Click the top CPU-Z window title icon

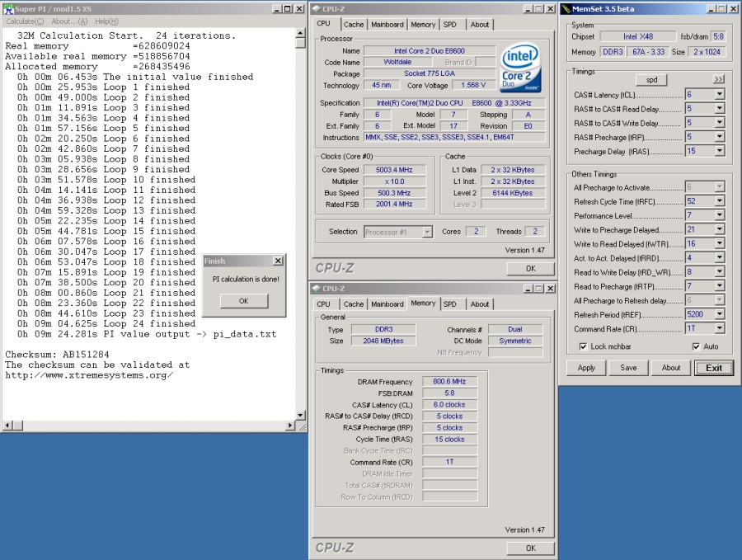point(317,8)
